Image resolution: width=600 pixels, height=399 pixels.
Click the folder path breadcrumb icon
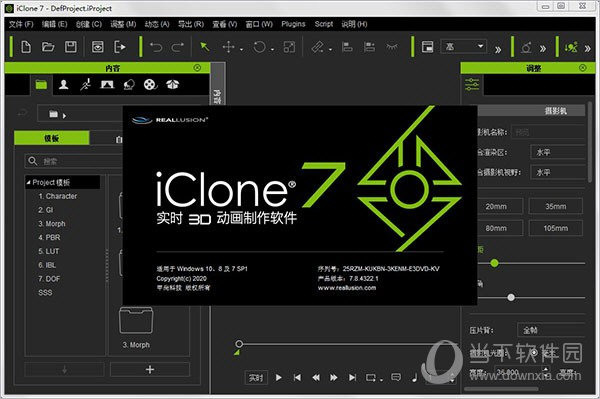point(54,114)
